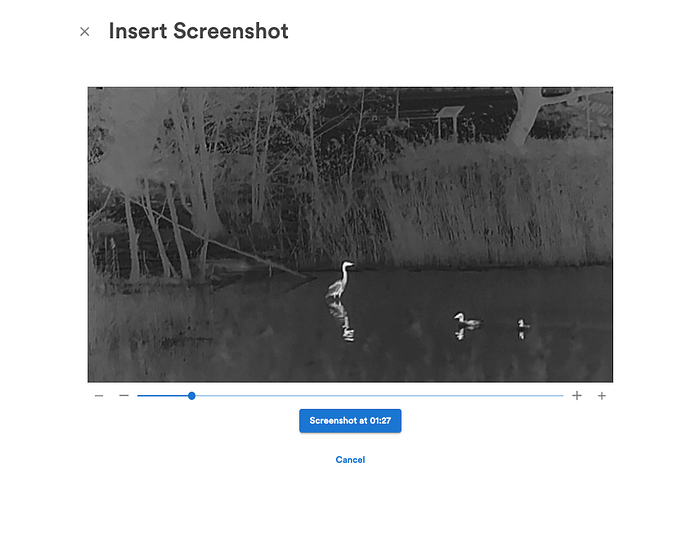Click the swimming duck in the video frame
The width and height of the screenshot is (700, 538).
pos(467,319)
